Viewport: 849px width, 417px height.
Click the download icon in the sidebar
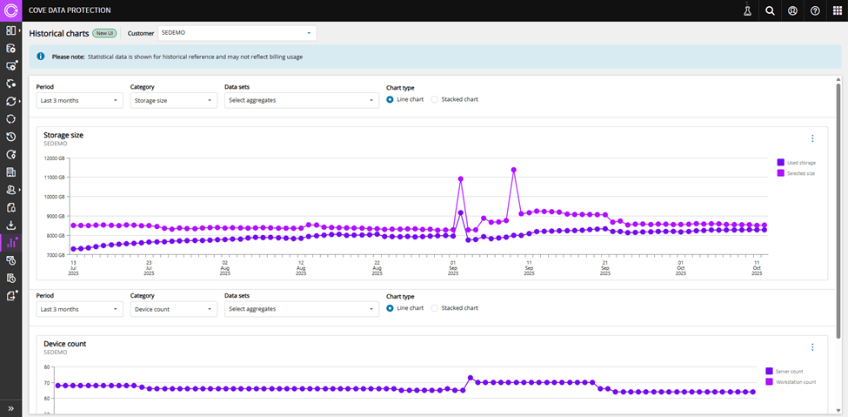tap(11, 225)
